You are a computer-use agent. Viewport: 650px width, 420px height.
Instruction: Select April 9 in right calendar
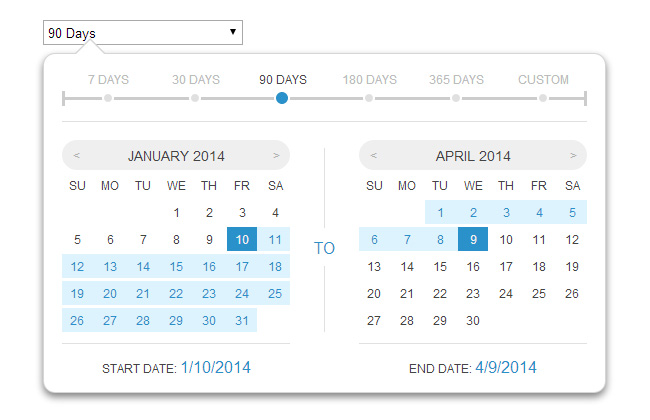[x=473, y=240]
